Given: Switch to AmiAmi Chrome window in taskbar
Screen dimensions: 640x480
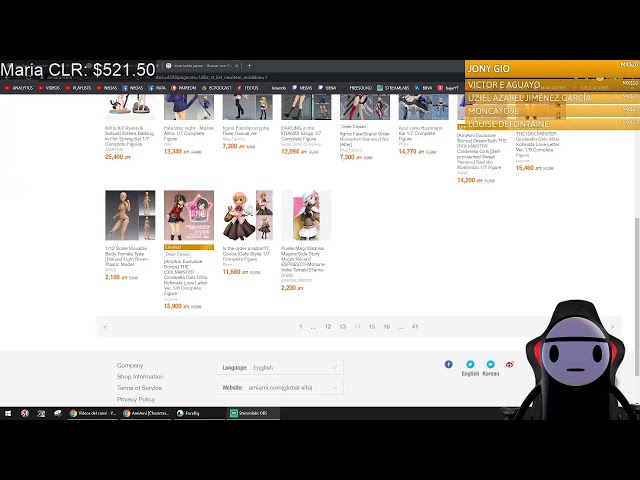Looking at the screenshot, I should (x=147, y=413).
